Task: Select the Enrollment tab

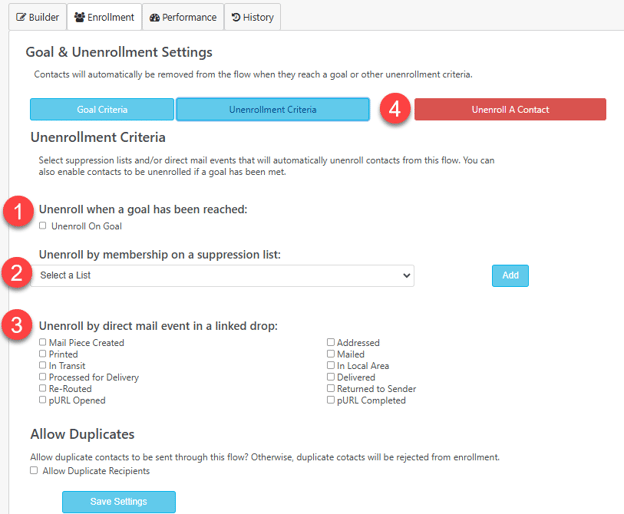Action: tap(104, 17)
